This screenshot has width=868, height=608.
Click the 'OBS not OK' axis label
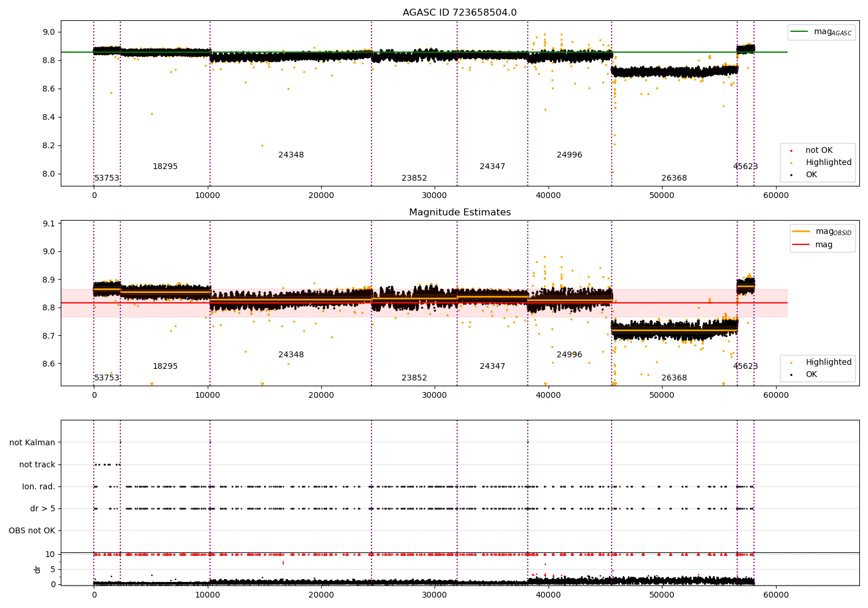pyautogui.click(x=32, y=531)
